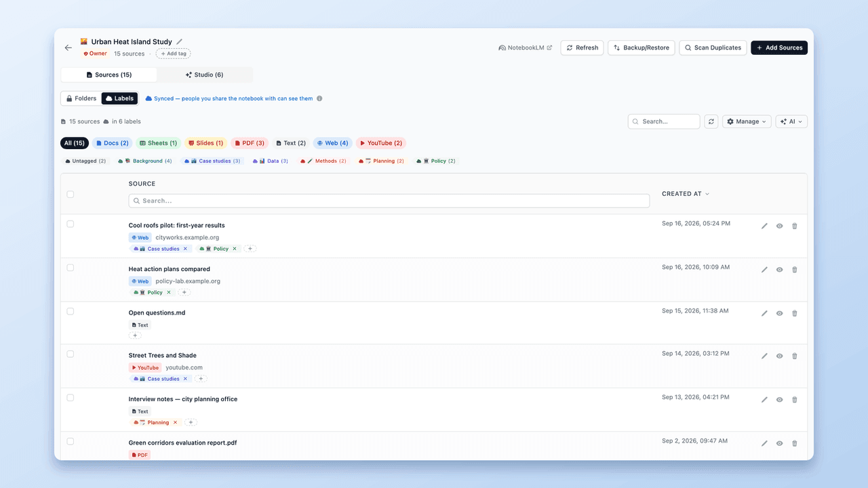Edit the Cool roofs pilot source
868x488 pixels.
(764, 226)
